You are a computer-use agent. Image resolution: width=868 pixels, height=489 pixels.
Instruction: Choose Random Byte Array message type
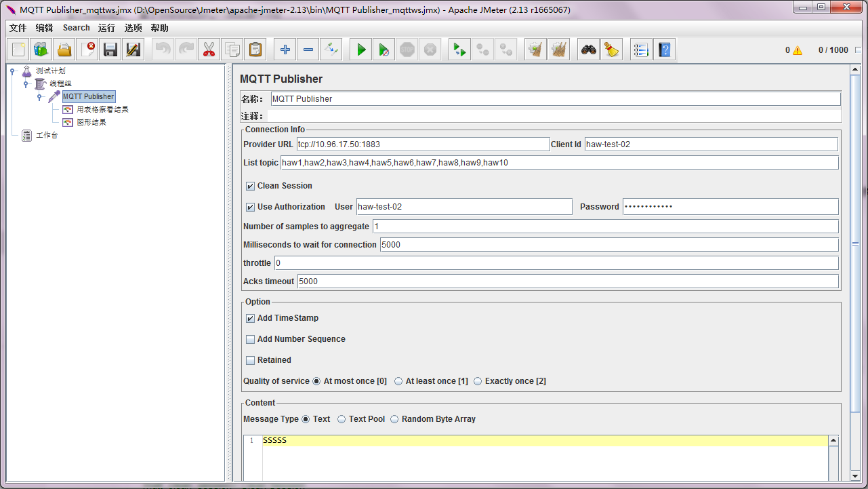[394, 419]
